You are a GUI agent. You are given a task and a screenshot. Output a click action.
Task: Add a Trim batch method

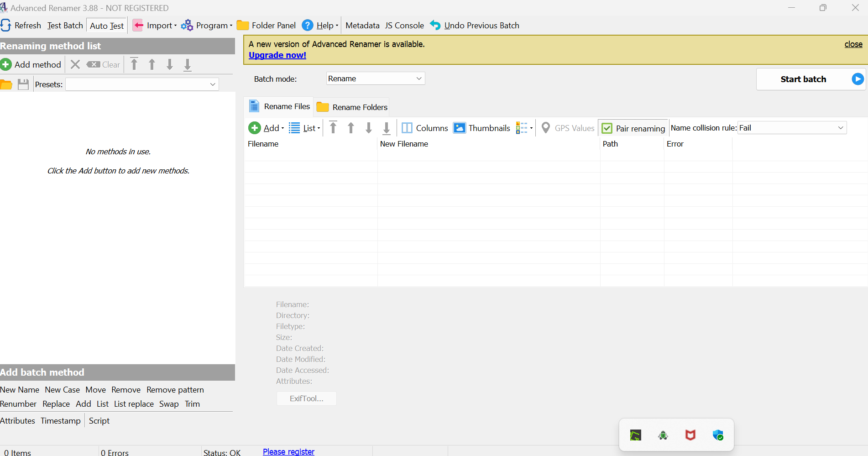point(192,404)
